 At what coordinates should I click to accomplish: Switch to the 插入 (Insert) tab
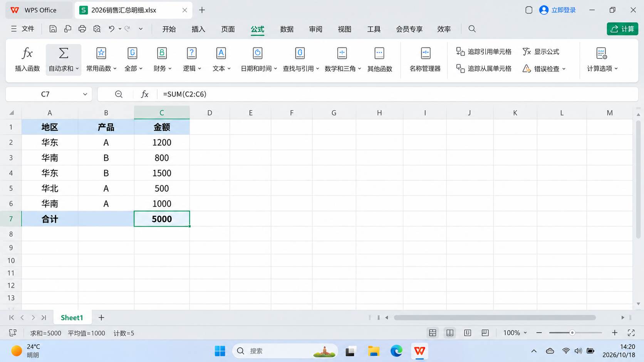[198, 29]
